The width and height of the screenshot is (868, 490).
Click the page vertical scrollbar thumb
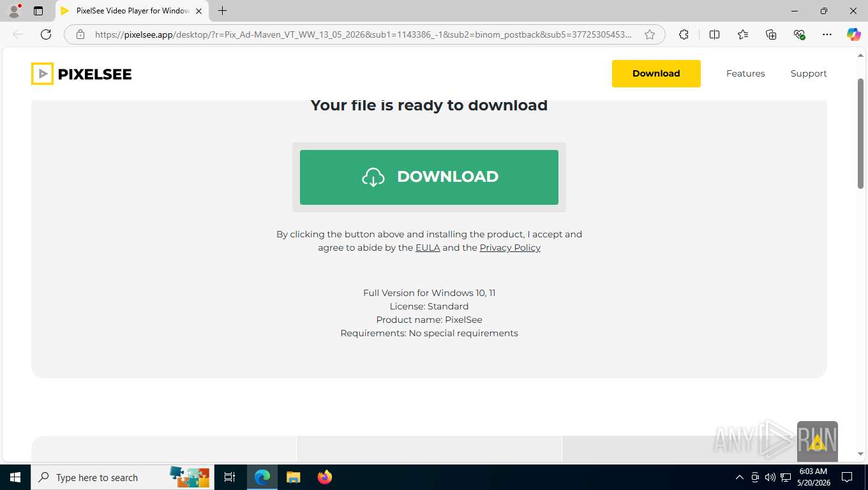pyautogui.click(x=861, y=133)
